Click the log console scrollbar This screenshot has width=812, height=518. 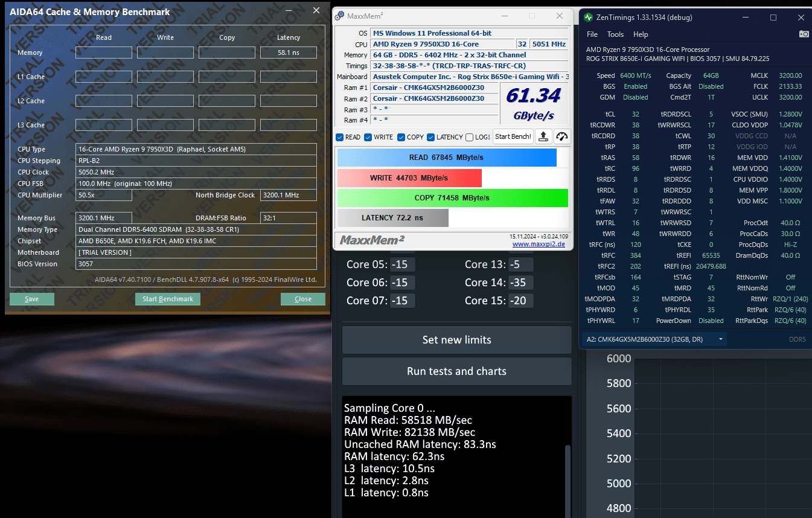coord(566,481)
